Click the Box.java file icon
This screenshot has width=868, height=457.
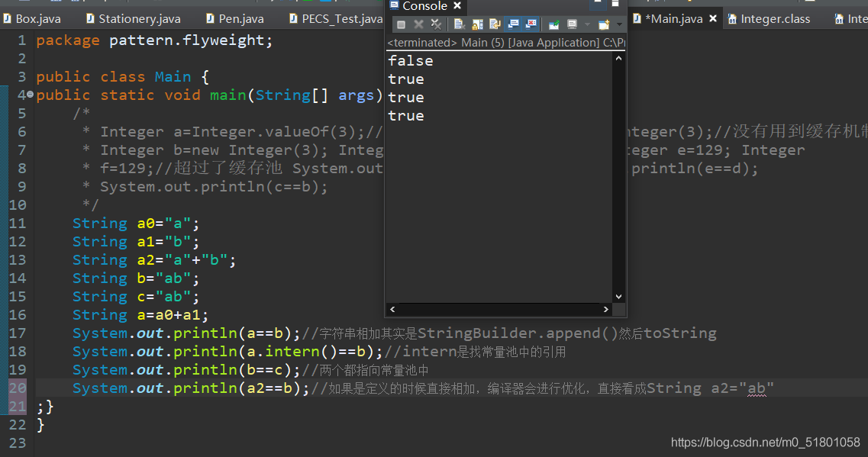coord(7,19)
